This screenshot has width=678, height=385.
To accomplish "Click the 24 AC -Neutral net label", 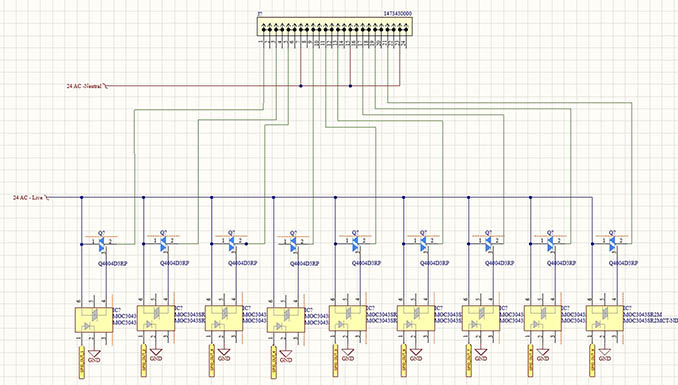I will 84,86.
